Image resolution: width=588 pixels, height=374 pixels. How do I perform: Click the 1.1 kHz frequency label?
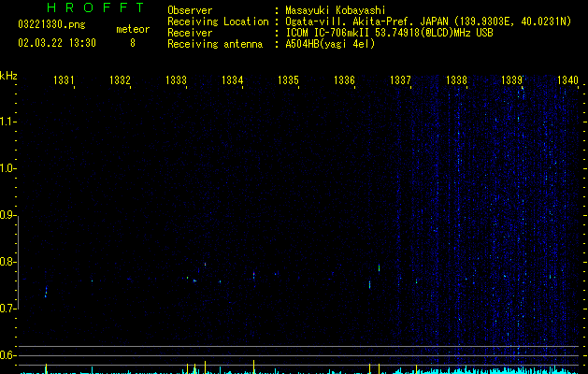click(7, 122)
